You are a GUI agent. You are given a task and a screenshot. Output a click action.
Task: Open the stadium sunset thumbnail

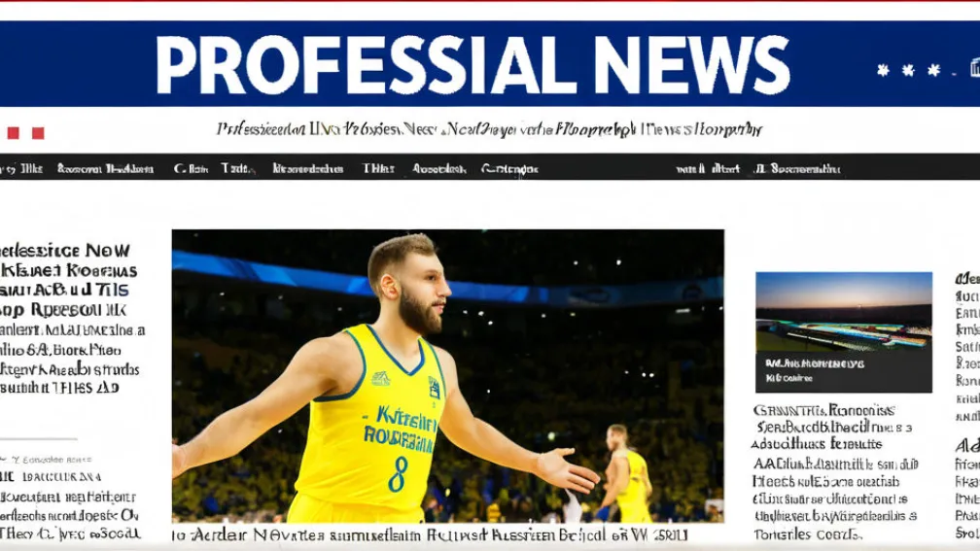coord(843,331)
